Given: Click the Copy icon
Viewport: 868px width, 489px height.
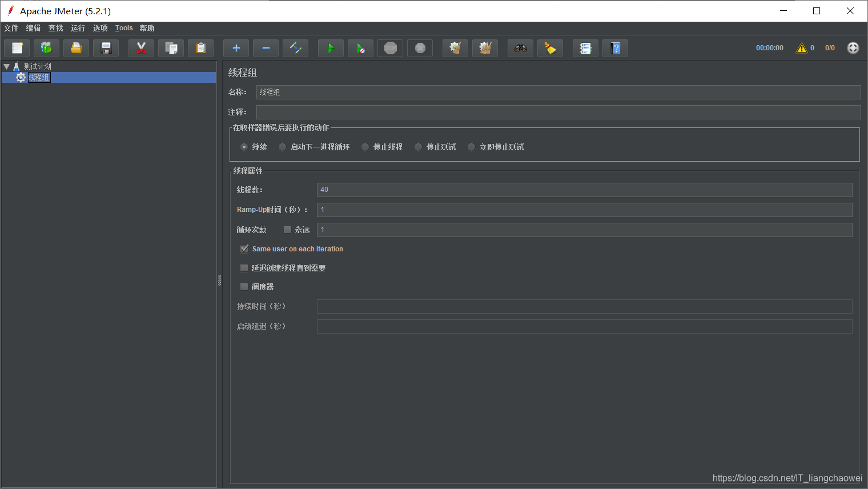Looking at the screenshot, I should click(171, 48).
